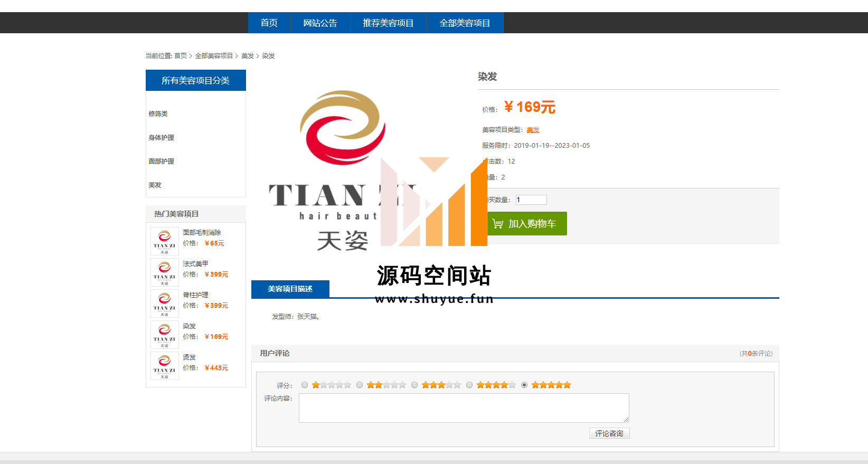Click the 全部美容项目 breadcrumb link

coord(214,56)
